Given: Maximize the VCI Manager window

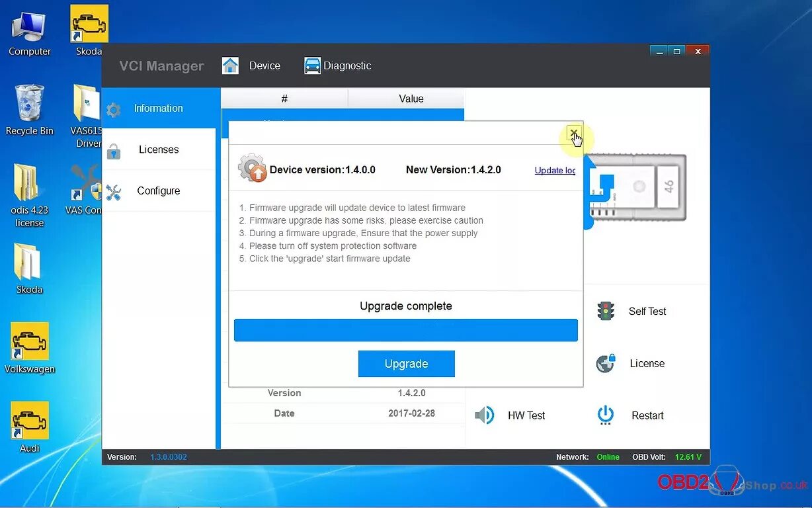Looking at the screenshot, I should 676,51.
